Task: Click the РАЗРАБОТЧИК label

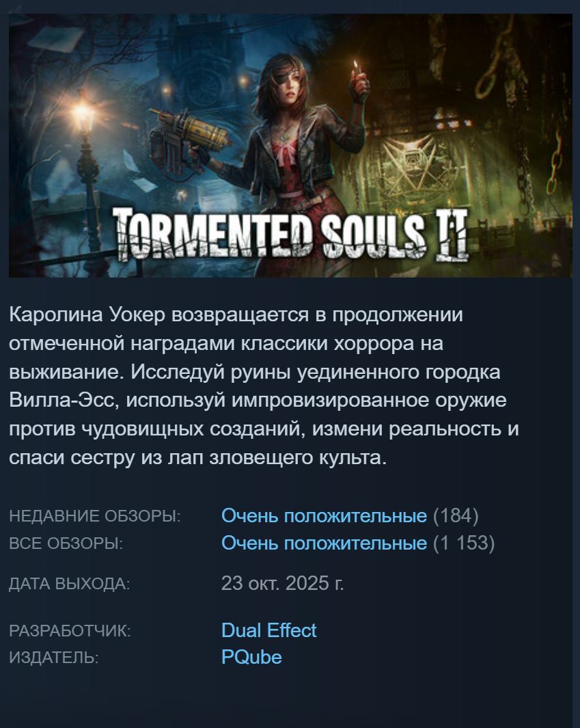Action: click(70, 631)
